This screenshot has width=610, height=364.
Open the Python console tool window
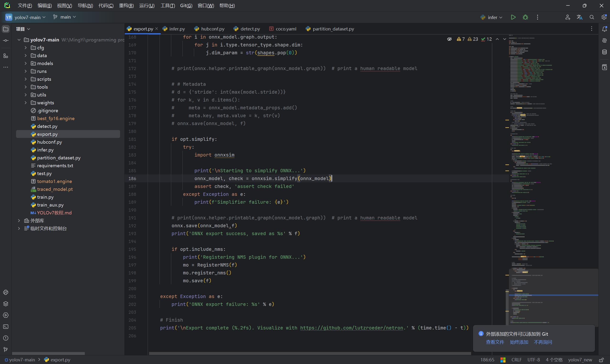coord(6,292)
